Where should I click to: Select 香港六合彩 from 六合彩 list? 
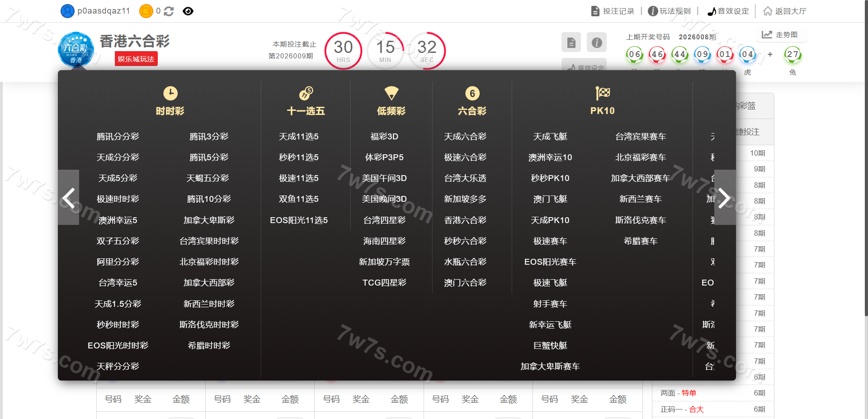465,220
